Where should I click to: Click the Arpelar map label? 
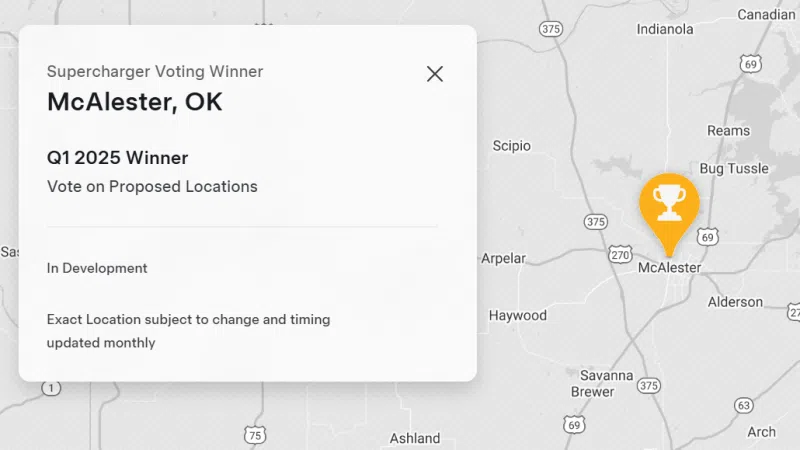point(503,259)
